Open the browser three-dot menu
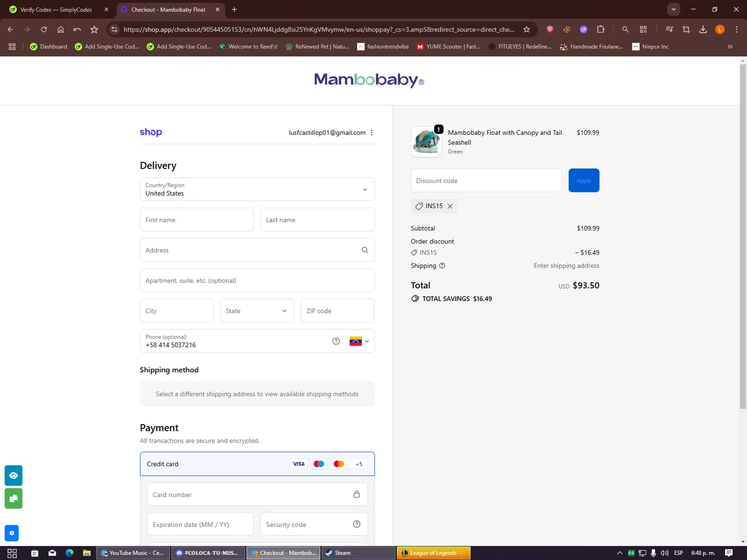 [x=737, y=29]
